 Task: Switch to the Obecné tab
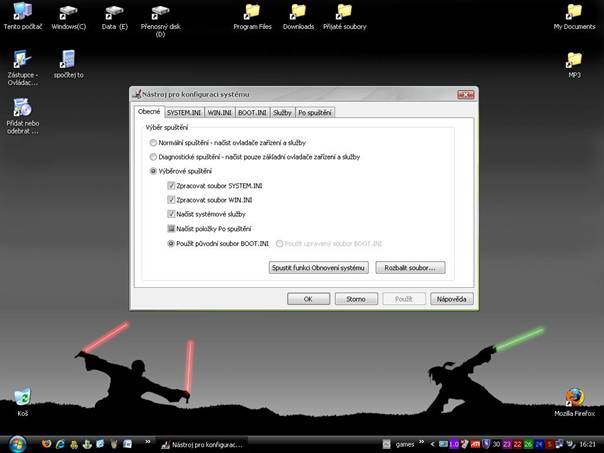pyautogui.click(x=149, y=112)
